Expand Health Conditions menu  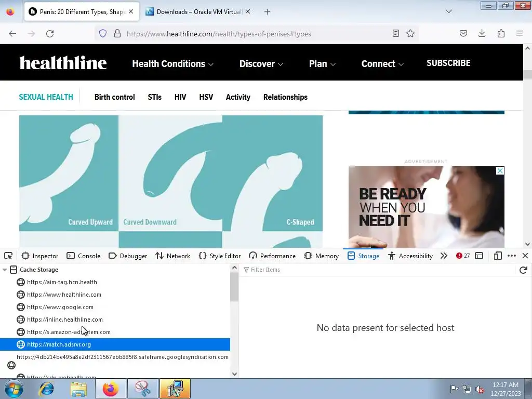(x=172, y=64)
